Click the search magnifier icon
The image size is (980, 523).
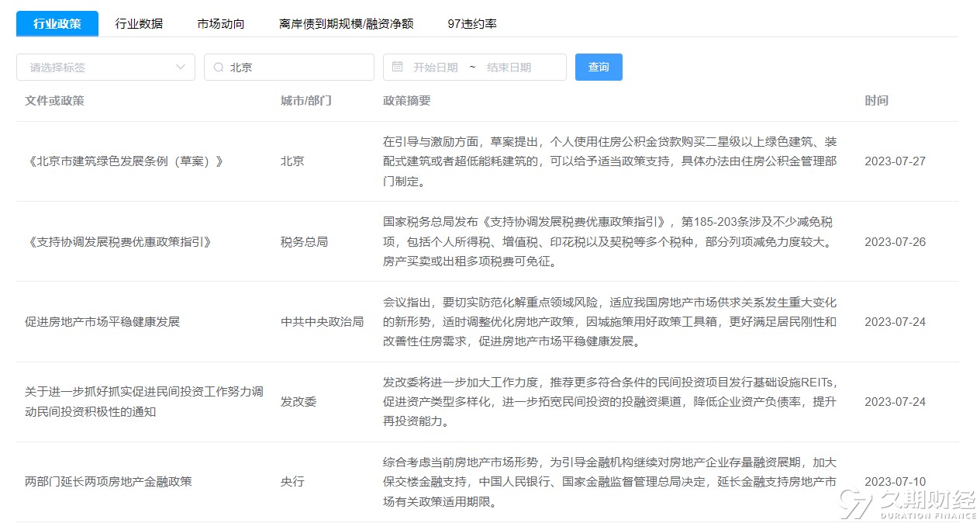(x=219, y=68)
